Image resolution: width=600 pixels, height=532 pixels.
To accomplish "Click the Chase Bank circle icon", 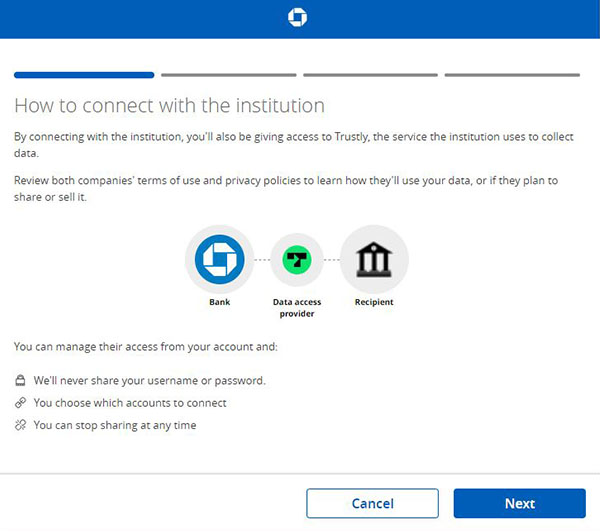I will pyautogui.click(x=220, y=259).
